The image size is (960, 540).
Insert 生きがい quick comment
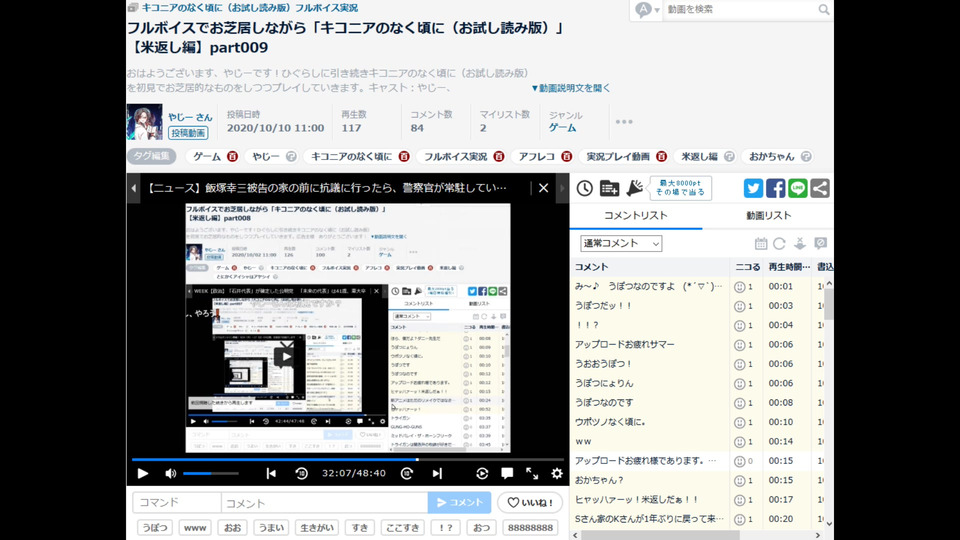tap(317, 527)
